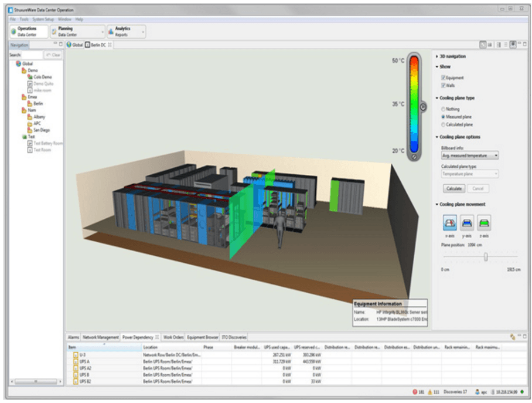Image resolution: width=532 pixels, height=403 pixels.
Task: Click the Search input field
Action: tap(32, 55)
